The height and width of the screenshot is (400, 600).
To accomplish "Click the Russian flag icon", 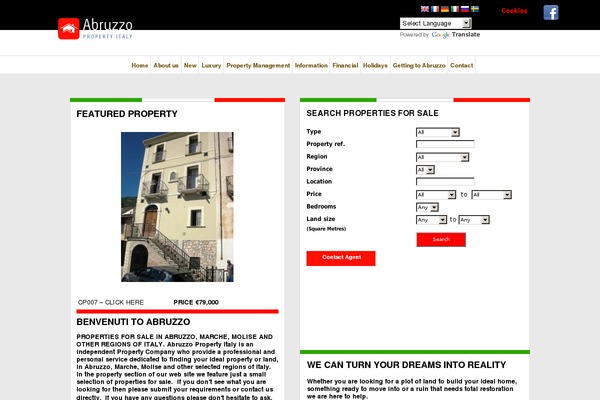I will [x=465, y=9].
